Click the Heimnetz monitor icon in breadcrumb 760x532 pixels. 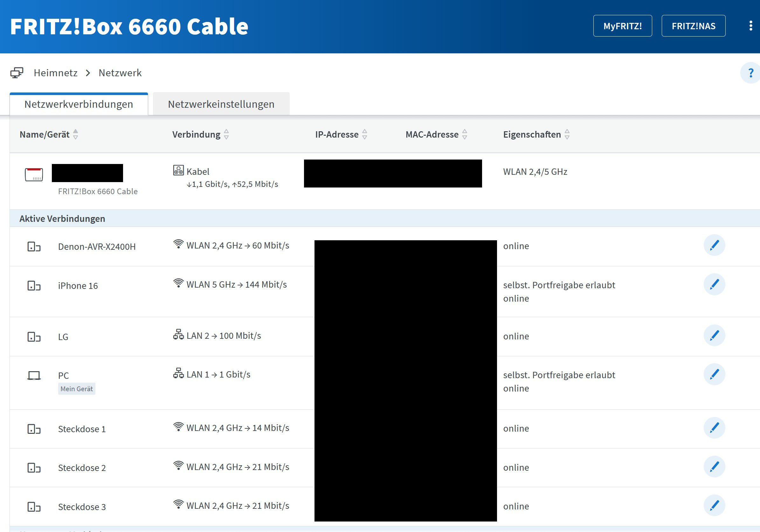tap(17, 73)
